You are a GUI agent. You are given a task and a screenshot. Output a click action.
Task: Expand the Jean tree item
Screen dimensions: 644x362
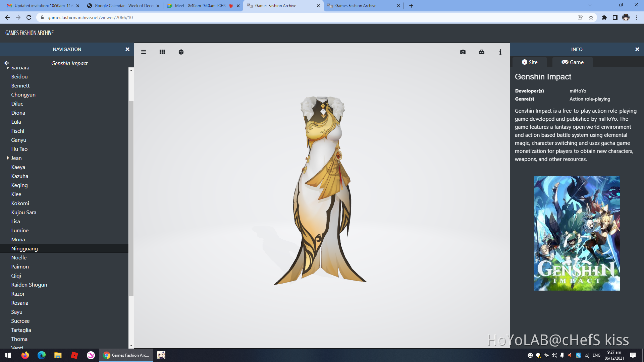[x=8, y=158]
